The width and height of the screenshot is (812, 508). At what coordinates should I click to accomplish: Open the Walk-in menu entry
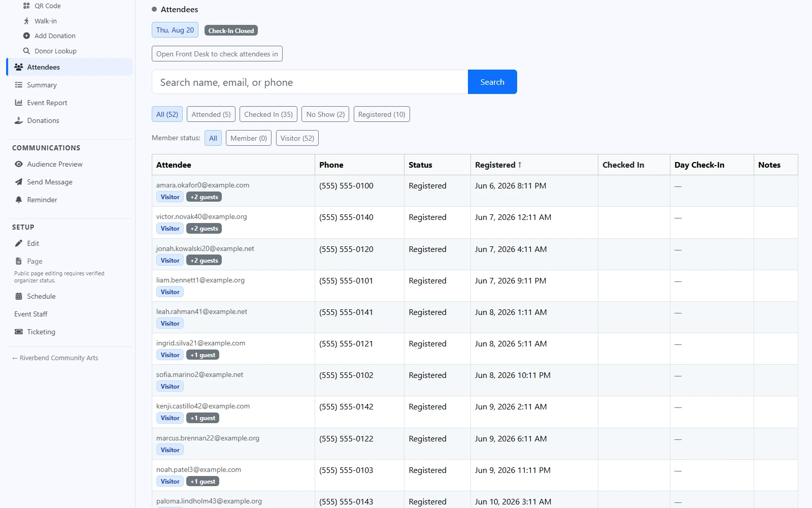pos(46,21)
